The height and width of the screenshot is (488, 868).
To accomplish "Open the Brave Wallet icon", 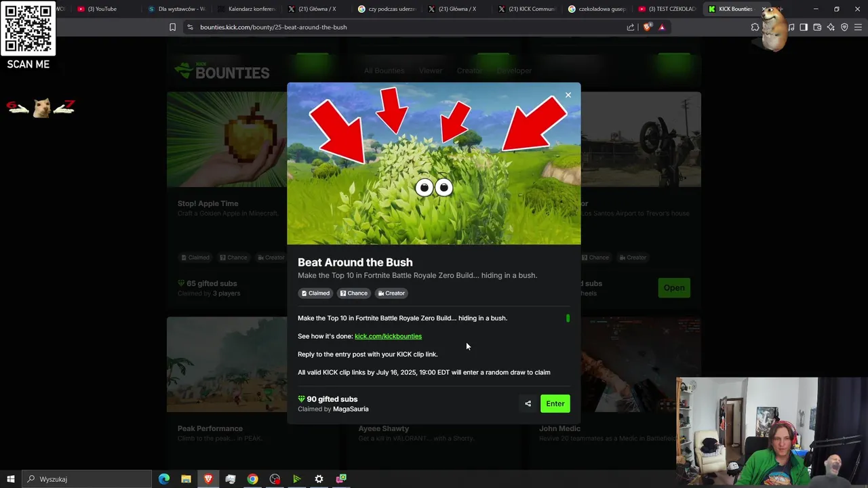I will 817,27.
